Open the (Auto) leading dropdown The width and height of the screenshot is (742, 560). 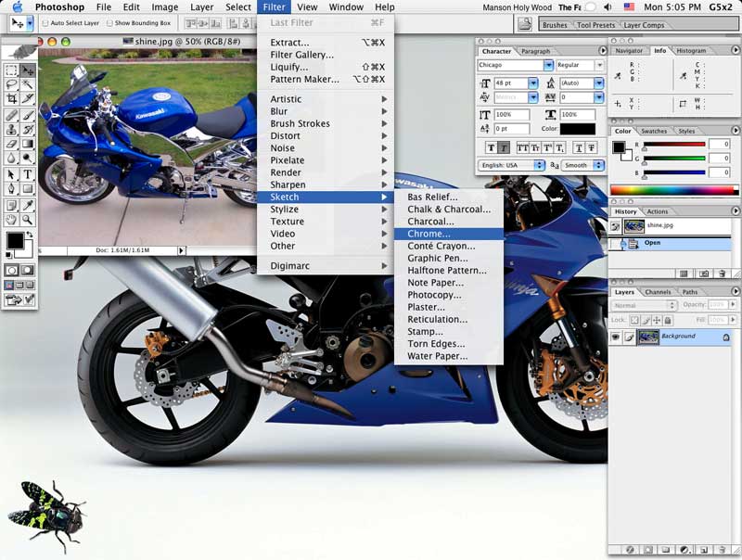click(x=599, y=83)
